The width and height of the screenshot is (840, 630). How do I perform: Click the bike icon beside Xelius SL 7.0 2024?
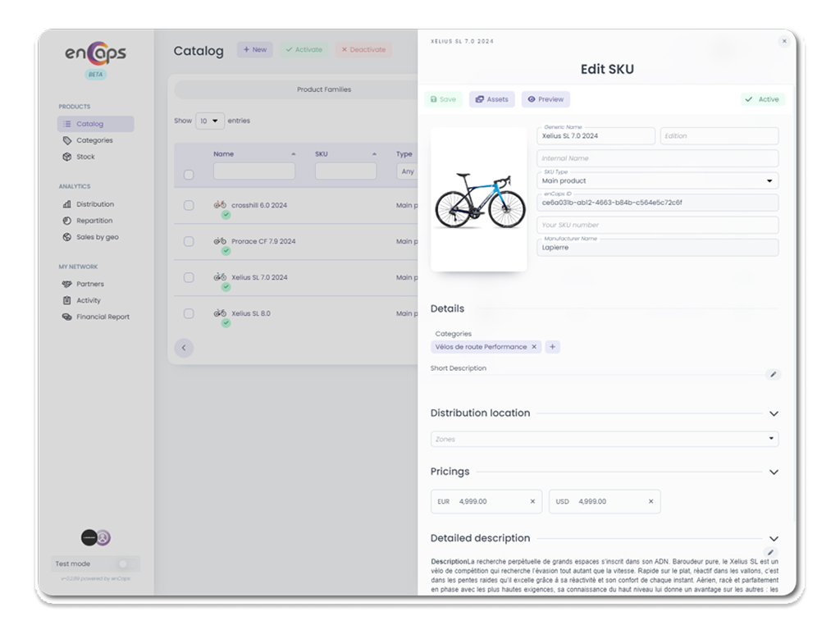(x=220, y=277)
